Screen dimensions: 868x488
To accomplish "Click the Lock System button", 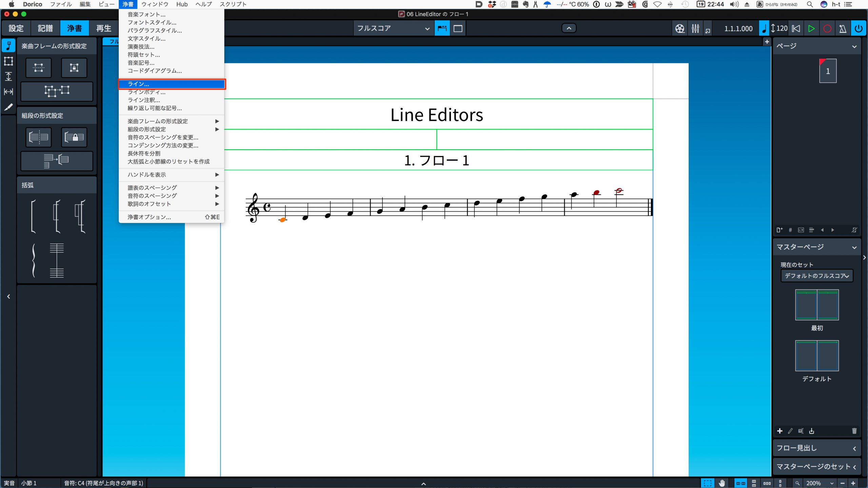I will [74, 137].
